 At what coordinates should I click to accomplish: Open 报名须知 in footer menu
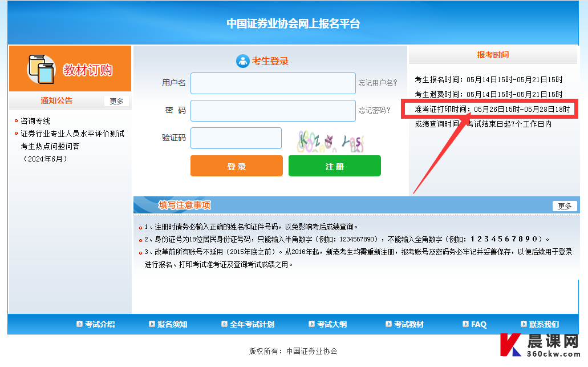(x=172, y=324)
